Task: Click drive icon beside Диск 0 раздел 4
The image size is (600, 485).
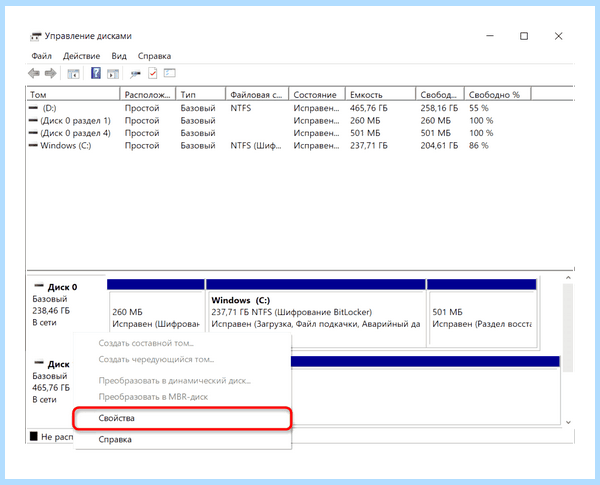Action: [x=33, y=133]
